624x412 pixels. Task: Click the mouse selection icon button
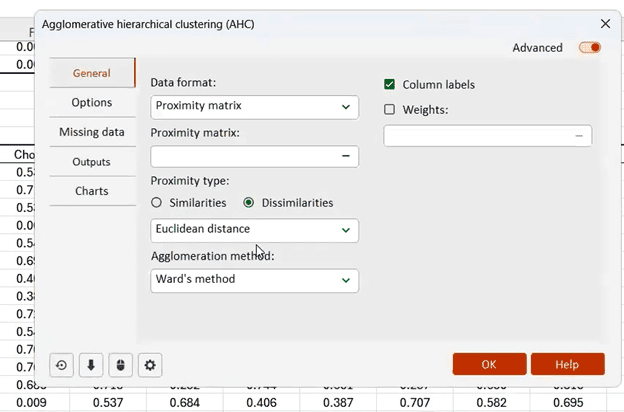click(121, 365)
